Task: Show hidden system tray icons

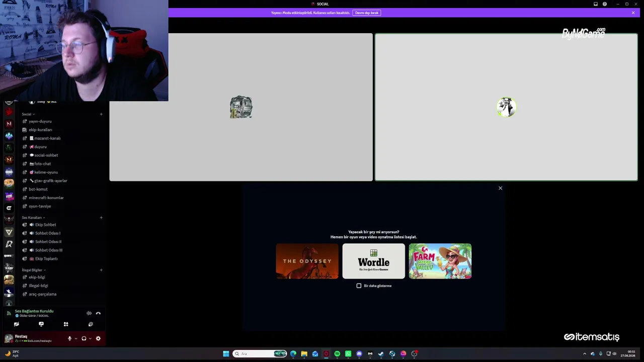Action: click(584, 353)
